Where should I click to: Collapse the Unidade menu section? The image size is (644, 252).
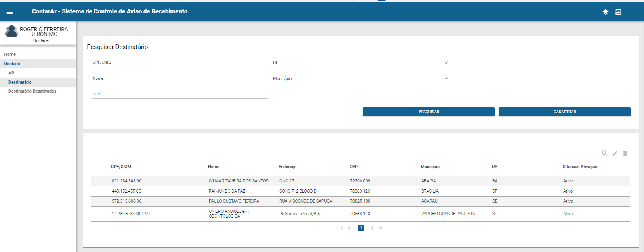(x=69, y=64)
